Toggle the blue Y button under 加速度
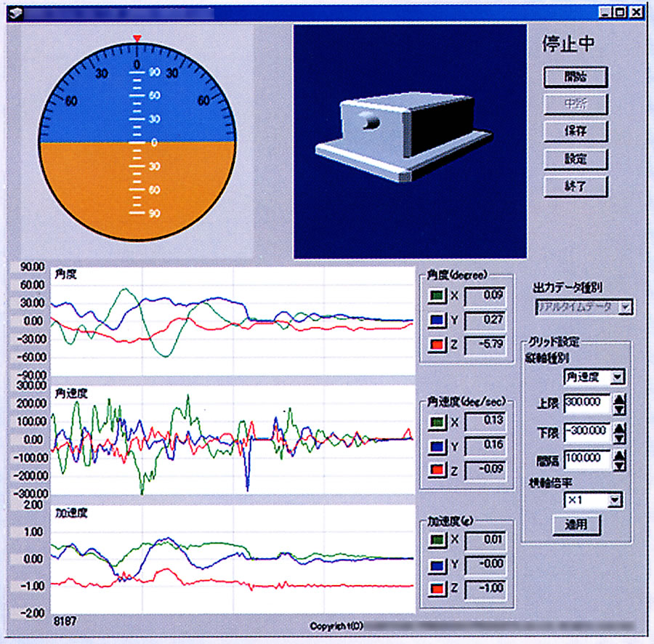Viewport: 654px width, 644px height. point(436,564)
